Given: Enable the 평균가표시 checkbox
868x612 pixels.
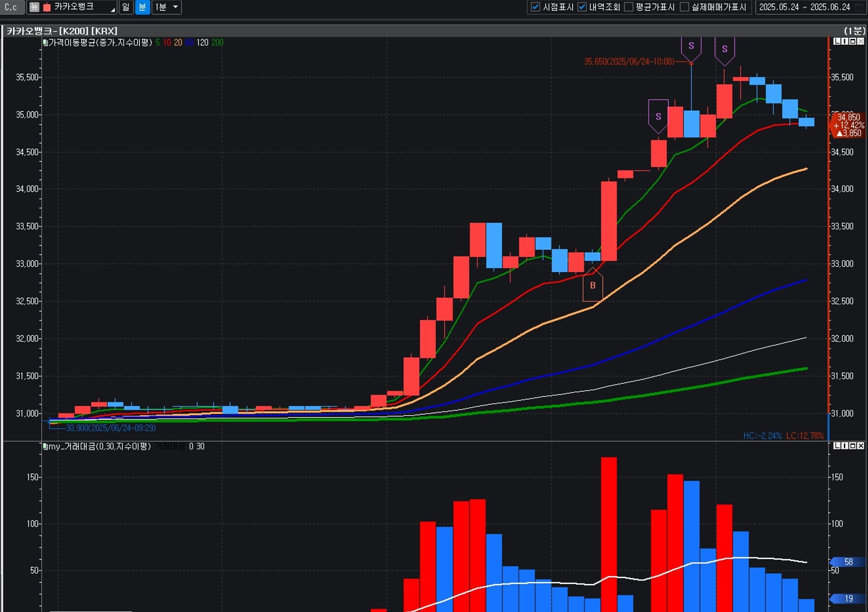Looking at the screenshot, I should (x=628, y=7).
